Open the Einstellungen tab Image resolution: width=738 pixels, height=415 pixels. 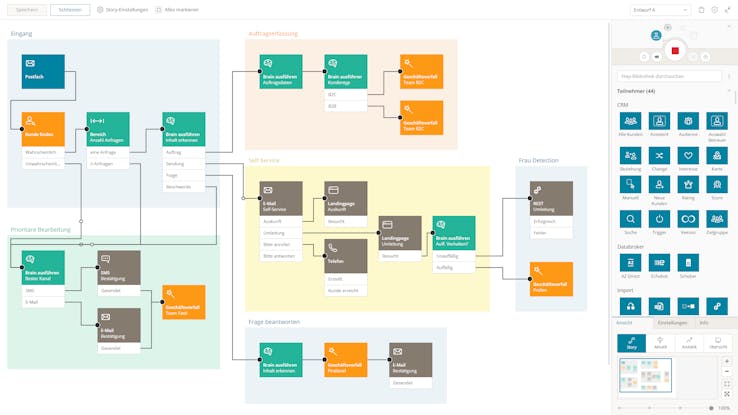(674, 323)
